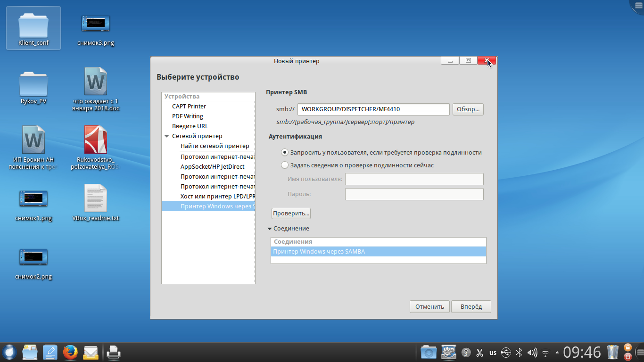
Task: Click the printer icon in taskbar
Action: (113, 352)
